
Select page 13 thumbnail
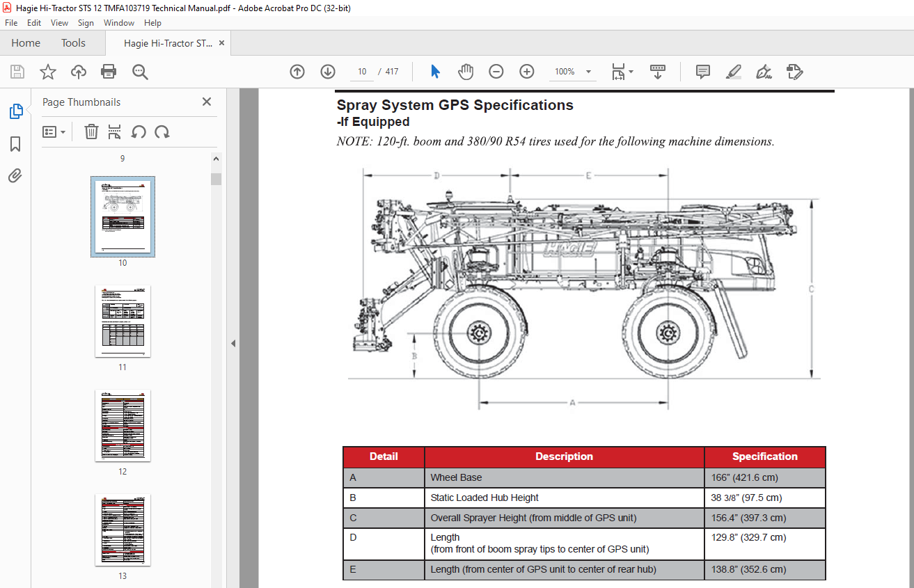tap(123, 530)
